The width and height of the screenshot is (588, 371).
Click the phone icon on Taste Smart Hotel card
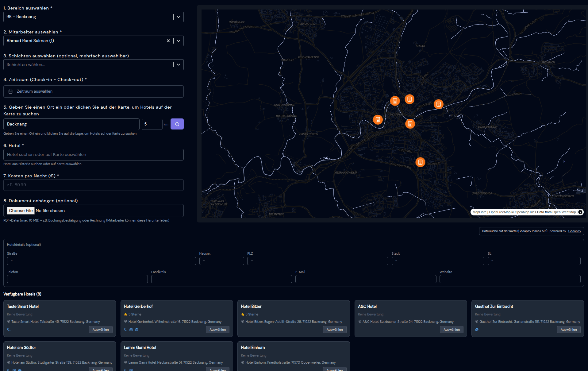click(9, 330)
